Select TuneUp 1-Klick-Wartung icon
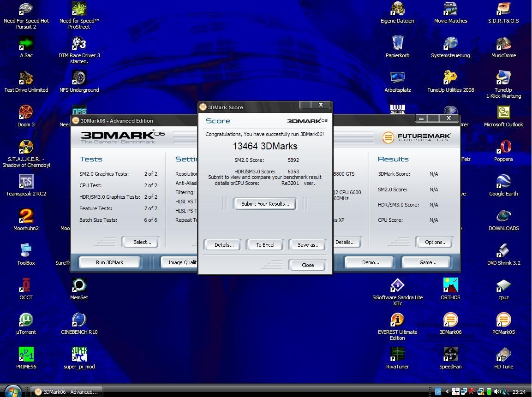This screenshot has width=532, height=397. [503, 85]
